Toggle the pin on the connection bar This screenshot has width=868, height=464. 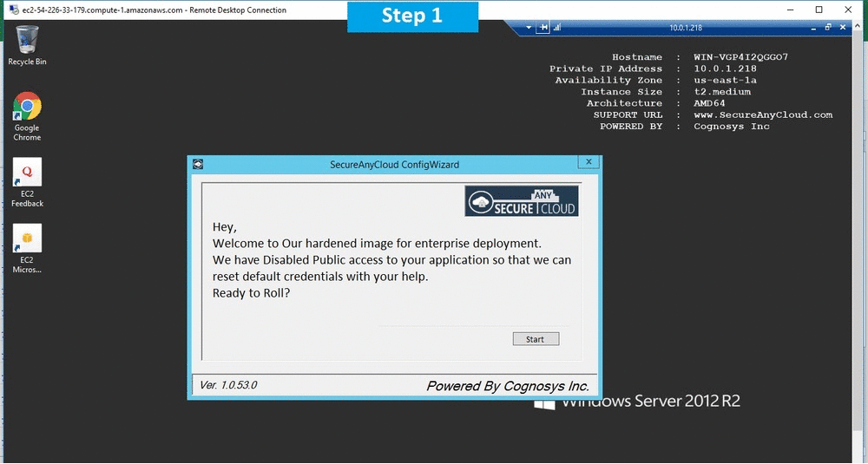coord(544,28)
